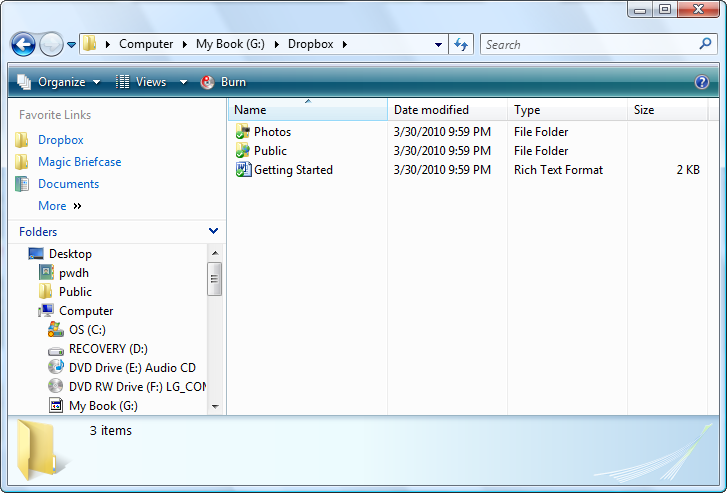
Task: Sort by the Type column header
Action: (568, 110)
